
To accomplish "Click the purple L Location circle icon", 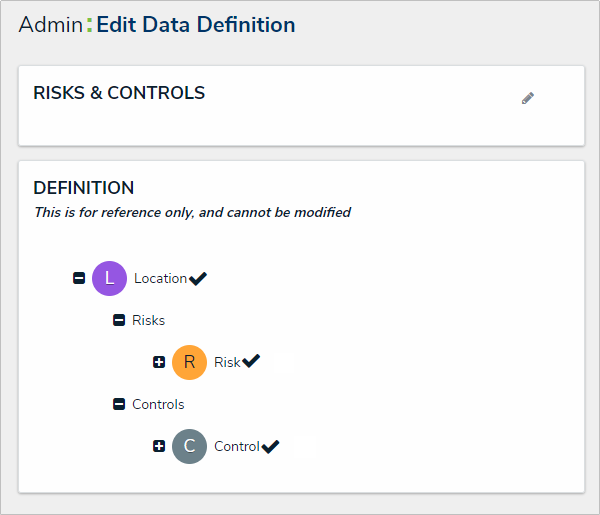I will (109, 278).
